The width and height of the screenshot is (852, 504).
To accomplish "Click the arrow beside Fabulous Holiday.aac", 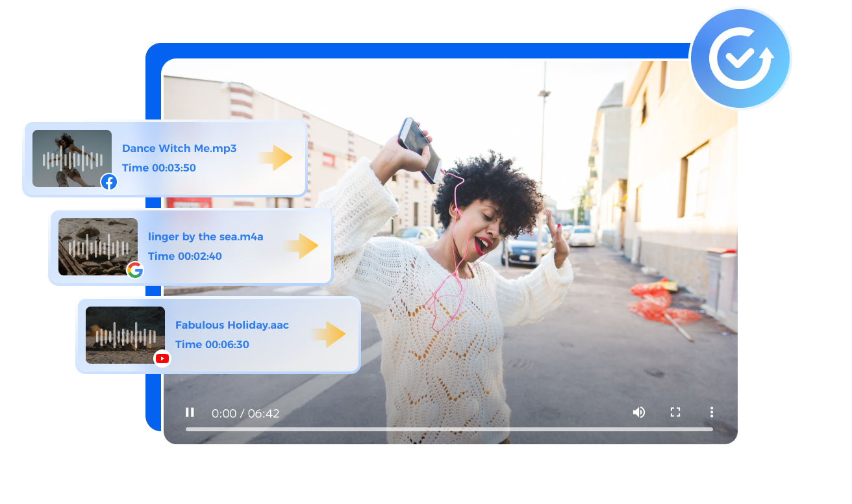I will pos(329,334).
